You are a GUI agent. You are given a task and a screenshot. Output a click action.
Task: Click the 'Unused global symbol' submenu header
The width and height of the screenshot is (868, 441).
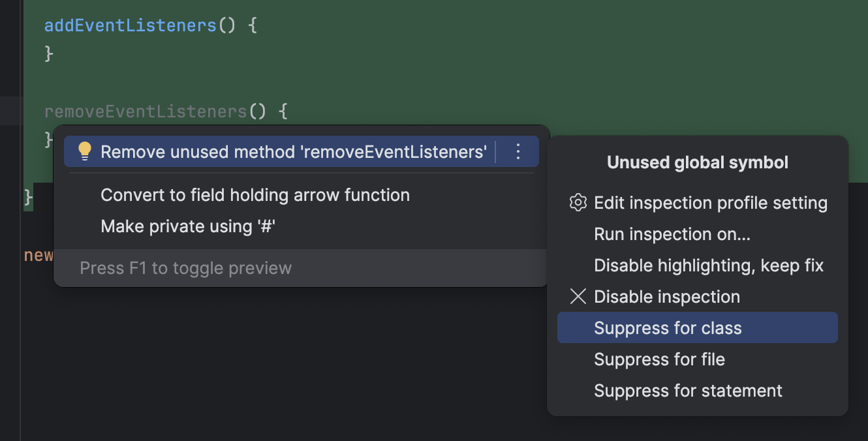[x=697, y=162]
